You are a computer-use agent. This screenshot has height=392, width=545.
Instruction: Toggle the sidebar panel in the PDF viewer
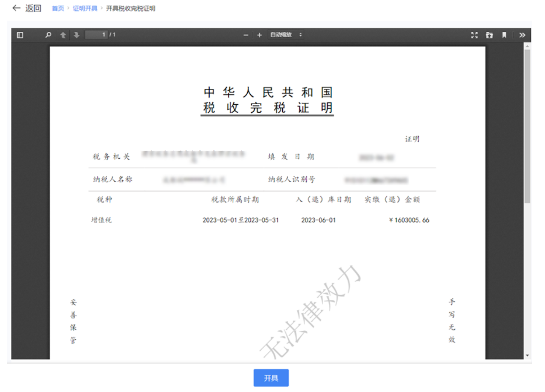tap(20, 35)
